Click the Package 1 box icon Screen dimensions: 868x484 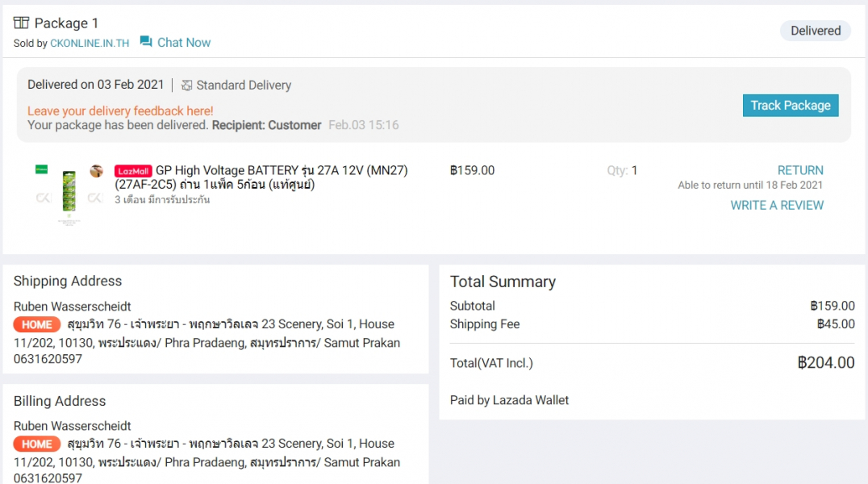(x=21, y=23)
